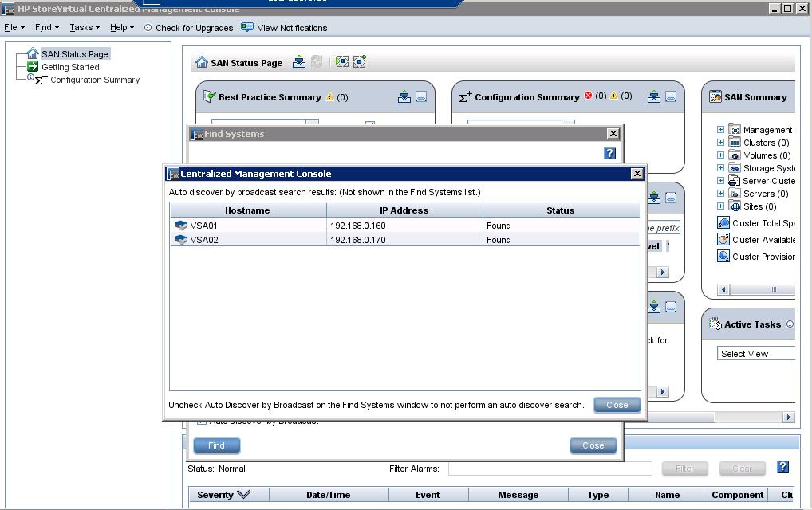Open the File menu
Image resolution: width=812 pixels, height=510 pixels.
pos(14,27)
